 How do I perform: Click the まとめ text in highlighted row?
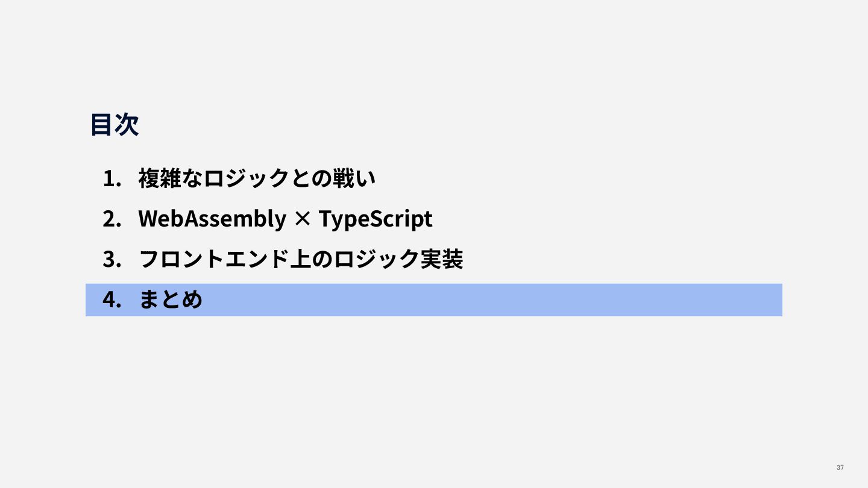point(171,299)
